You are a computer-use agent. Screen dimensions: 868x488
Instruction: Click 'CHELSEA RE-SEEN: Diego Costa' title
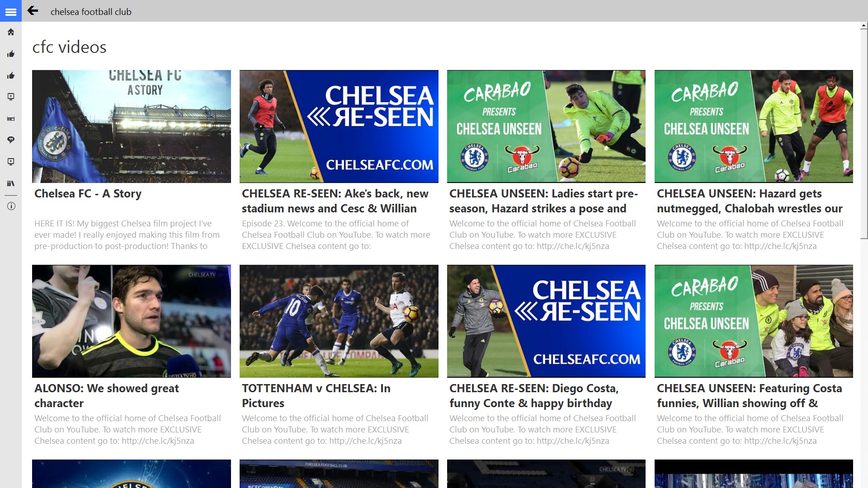[x=533, y=395]
